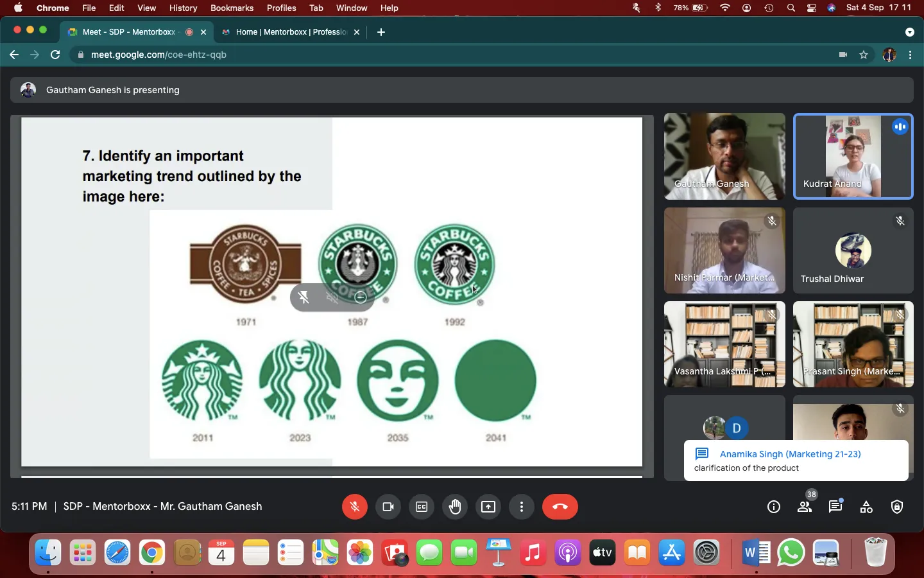Unpin presentation using the pin overlay icon
The width and height of the screenshot is (924, 578).
coord(304,297)
